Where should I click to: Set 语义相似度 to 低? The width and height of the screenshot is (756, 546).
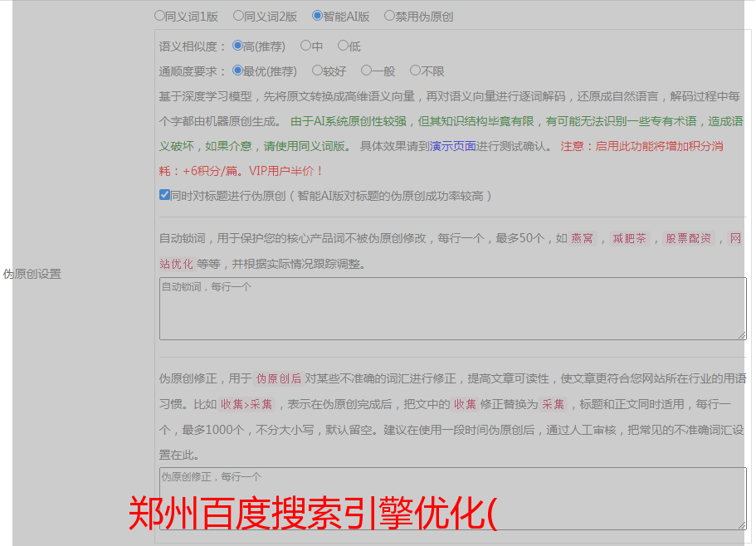coord(343,46)
